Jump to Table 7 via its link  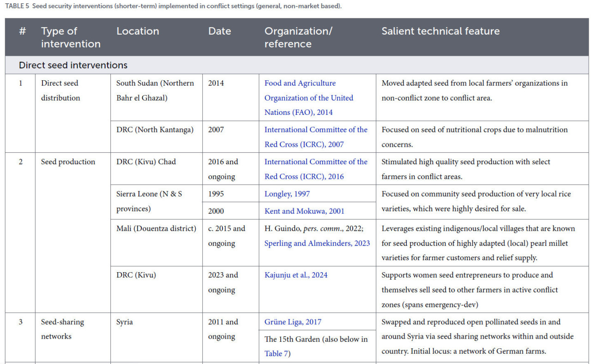[276, 353]
